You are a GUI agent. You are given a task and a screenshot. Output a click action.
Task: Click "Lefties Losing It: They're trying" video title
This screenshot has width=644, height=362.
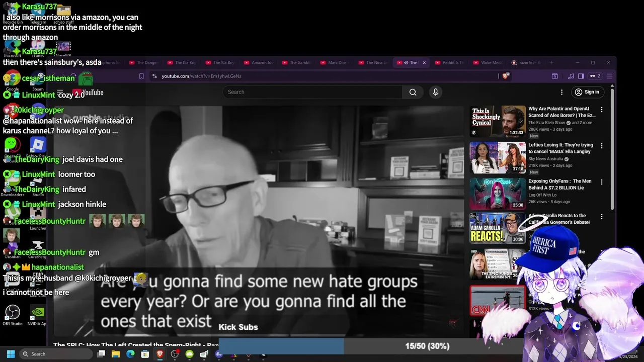point(561,148)
